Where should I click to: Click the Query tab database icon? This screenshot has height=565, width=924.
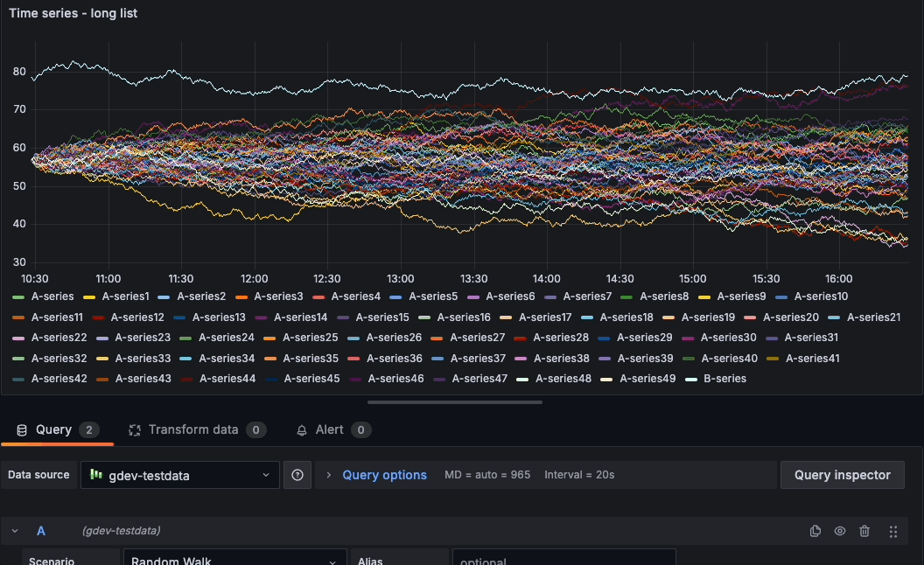[x=22, y=430]
